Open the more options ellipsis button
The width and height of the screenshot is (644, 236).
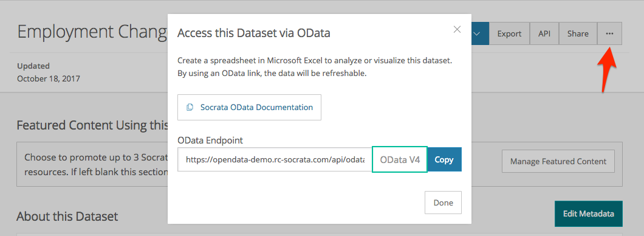(x=609, y=33)
